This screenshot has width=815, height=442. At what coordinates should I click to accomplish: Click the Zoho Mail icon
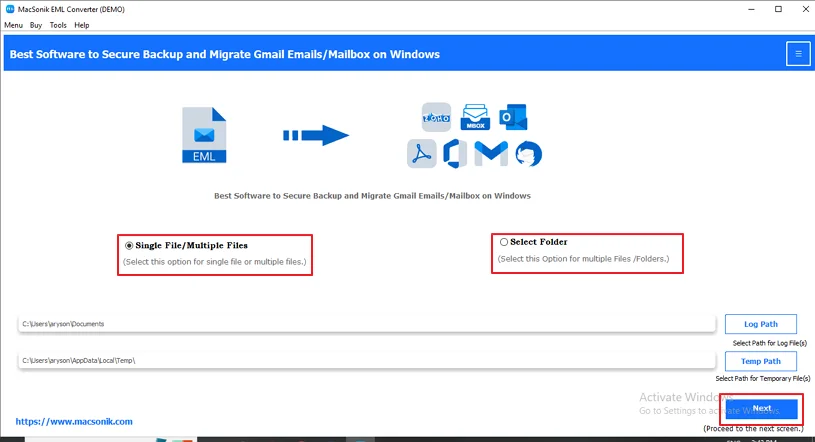click(436, 117)
